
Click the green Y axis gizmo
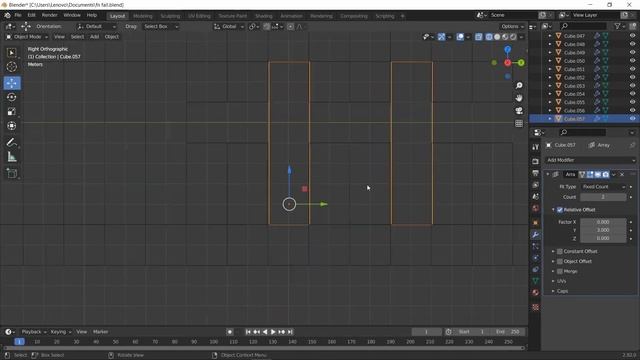click(521, 62)
